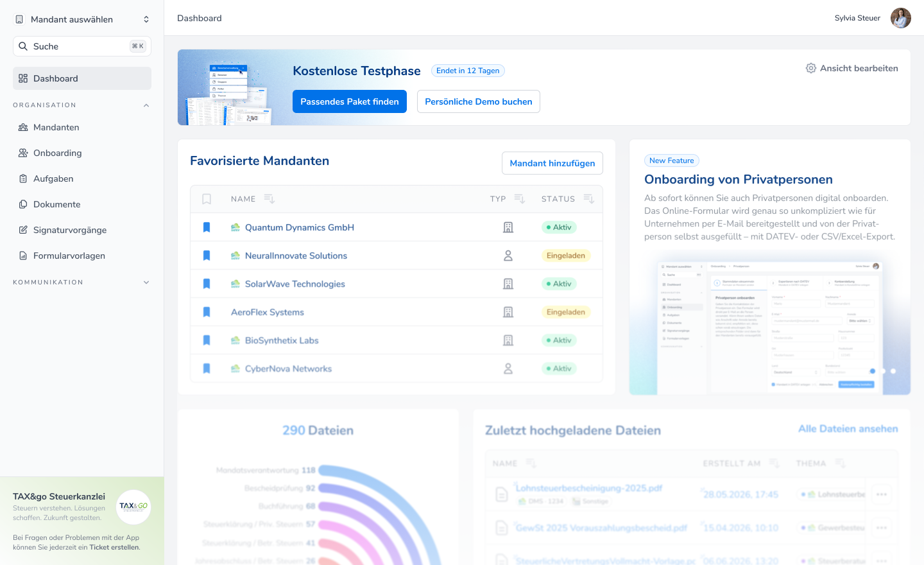Image resolution: width=924 pixels, height=565 pixels.
Task: Sort the table by STATUS column
Action: click(x=589, y=199)
